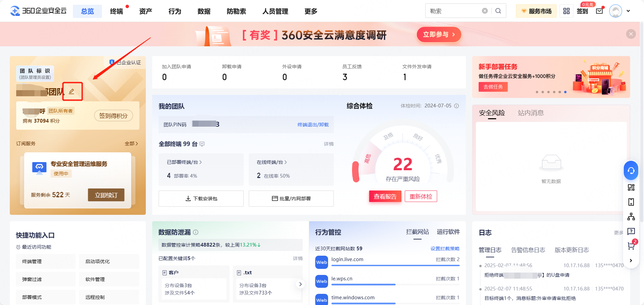This screenshot has width=644, height=305.
Task: Open the four-square apps grid icon
Action: point(566,11)
